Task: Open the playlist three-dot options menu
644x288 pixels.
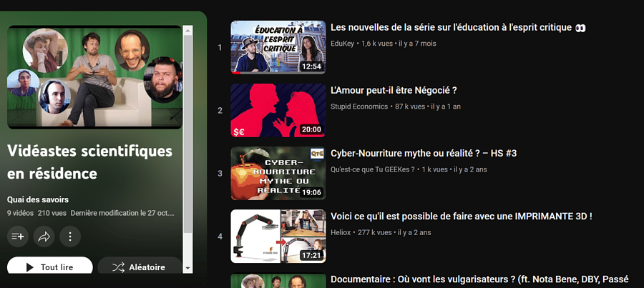Action: click(x=69, y=237)
